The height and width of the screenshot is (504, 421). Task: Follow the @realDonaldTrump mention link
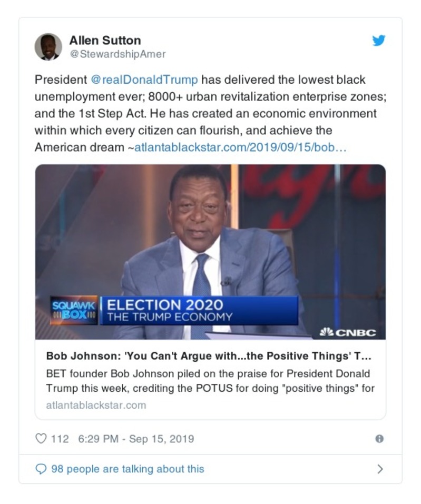[145, 80]
